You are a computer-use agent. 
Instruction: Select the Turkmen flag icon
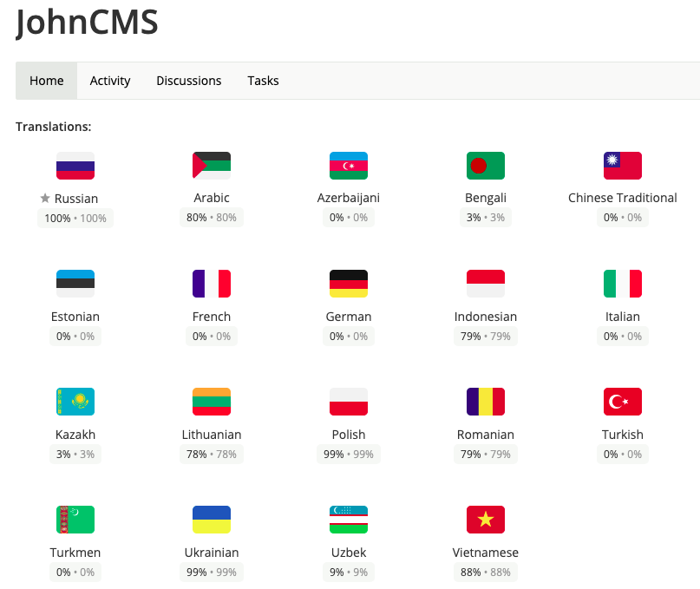pyautogui.click(x=75, y=520)
